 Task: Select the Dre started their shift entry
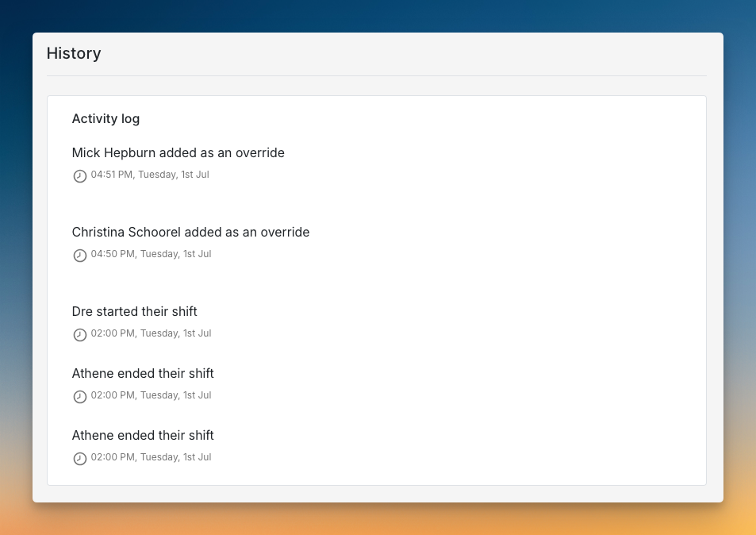click(x=134, y=311)
